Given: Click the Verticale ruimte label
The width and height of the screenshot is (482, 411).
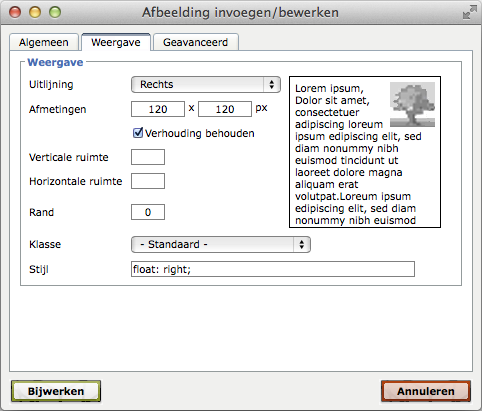Looking at the screenshot, I should click(69, 157).
